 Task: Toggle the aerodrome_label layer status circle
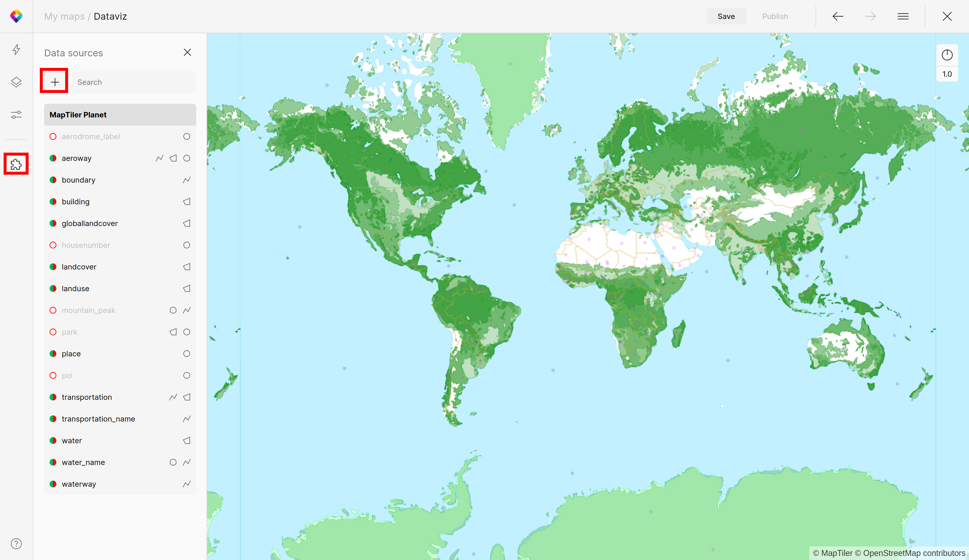coord(53,136)
